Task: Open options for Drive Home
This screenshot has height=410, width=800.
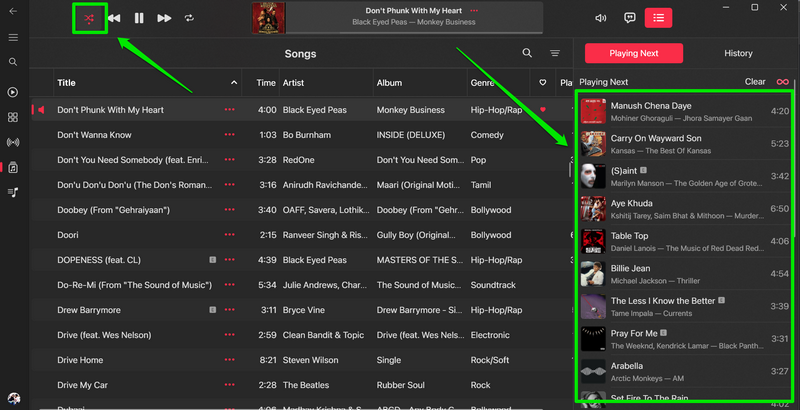Action: (230, 360)
